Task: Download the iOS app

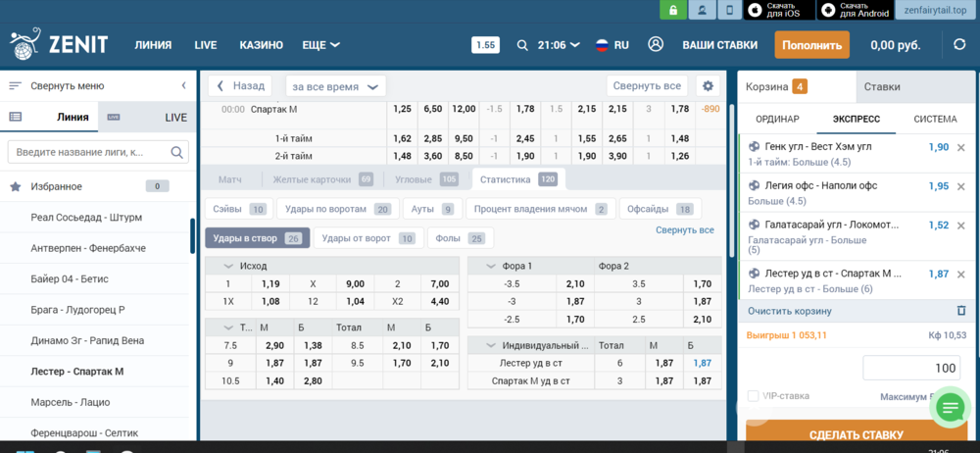Action: 779,10
